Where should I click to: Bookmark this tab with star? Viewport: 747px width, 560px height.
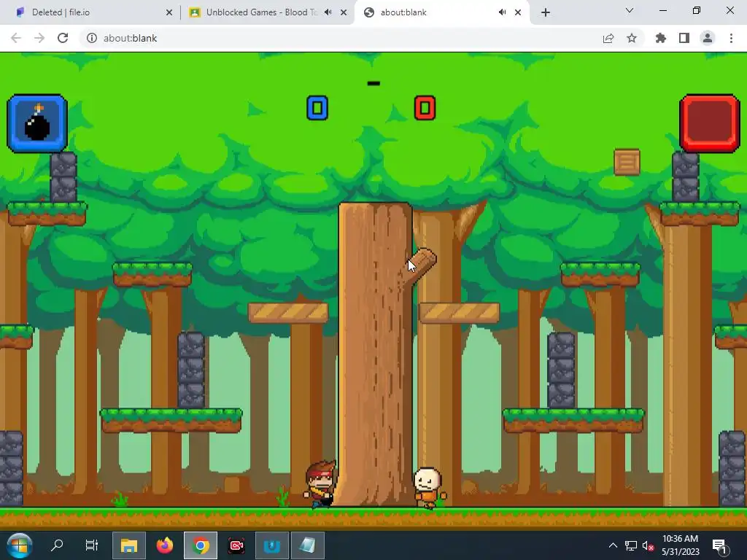tap(632, 38)
